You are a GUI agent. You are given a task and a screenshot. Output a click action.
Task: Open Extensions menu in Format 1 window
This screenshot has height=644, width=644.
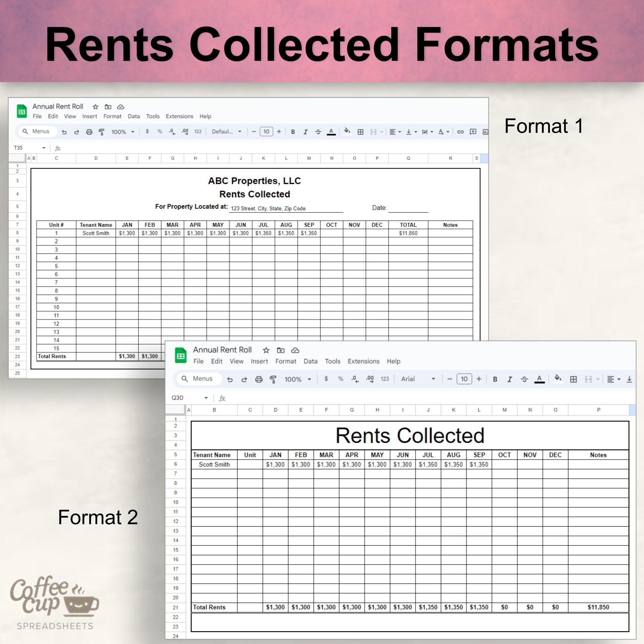tap(179, 116)
